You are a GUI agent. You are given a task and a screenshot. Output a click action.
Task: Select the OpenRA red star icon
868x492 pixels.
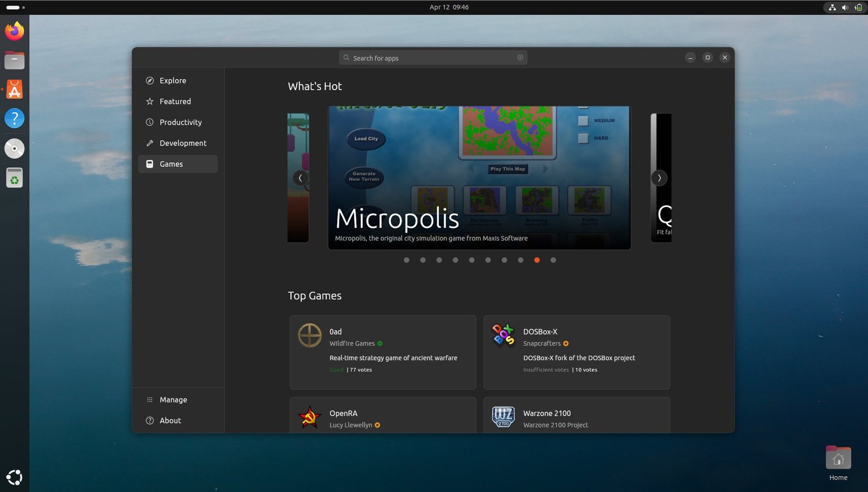[310, 417]
